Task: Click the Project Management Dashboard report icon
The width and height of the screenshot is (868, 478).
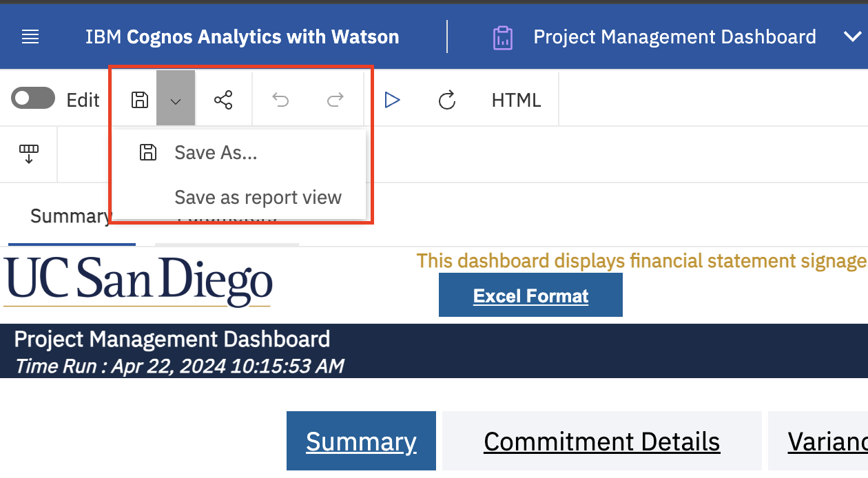Action: tap(504, 37)
